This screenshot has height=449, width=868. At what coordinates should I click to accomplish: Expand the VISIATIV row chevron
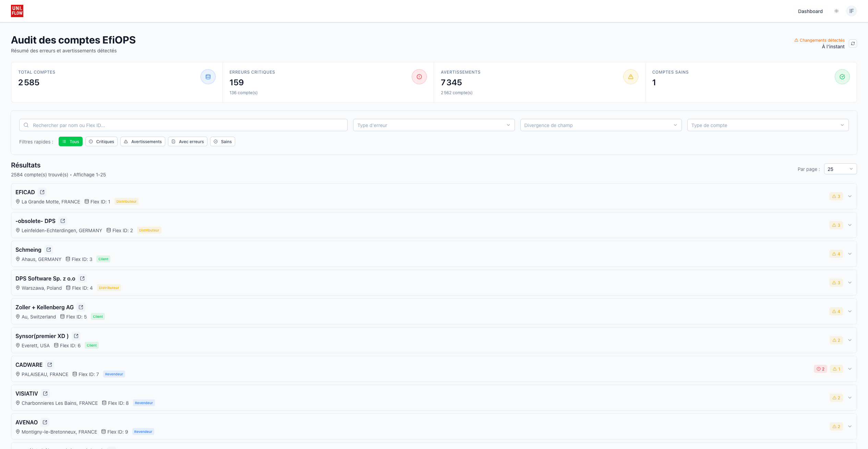850,398
